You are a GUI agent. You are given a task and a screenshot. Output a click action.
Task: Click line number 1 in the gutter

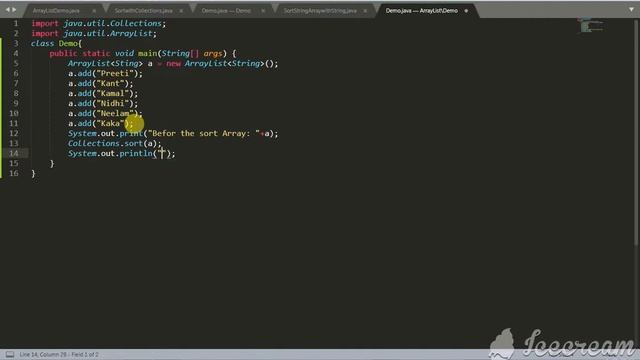[16, 23]
